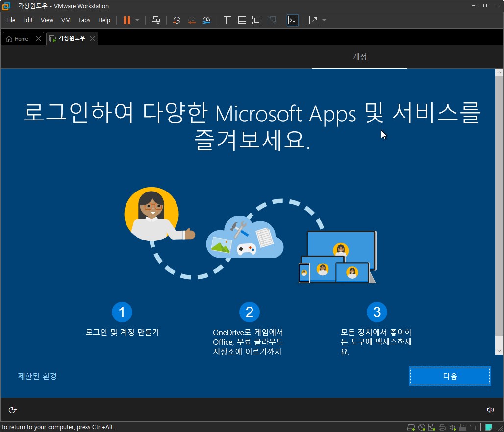Minimize the VMware Workstation window
The height and width of the screenshot is (432, 504).
[x=473, y=6]
